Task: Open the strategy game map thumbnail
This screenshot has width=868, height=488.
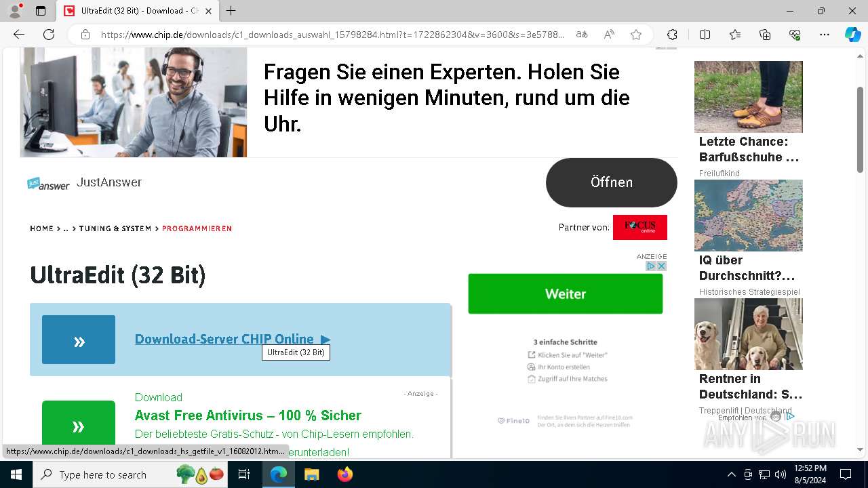Action: coord(749,216)
